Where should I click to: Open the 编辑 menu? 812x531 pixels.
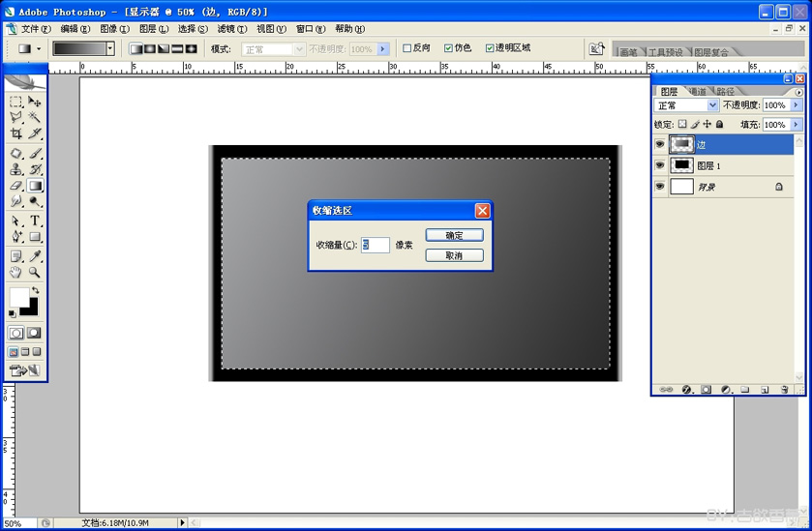pyautogui.click(x=75, y=29)
